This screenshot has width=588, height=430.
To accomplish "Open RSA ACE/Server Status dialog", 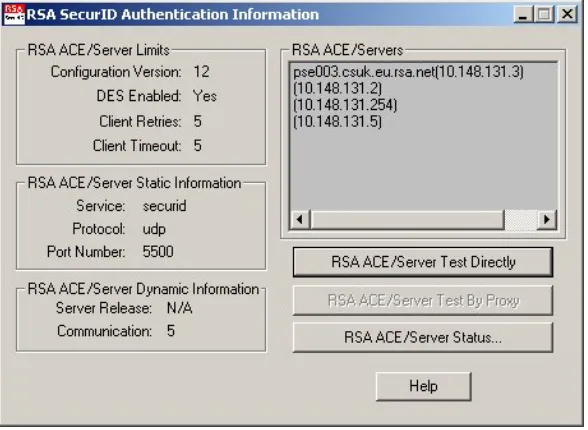I will coord(423,337).
